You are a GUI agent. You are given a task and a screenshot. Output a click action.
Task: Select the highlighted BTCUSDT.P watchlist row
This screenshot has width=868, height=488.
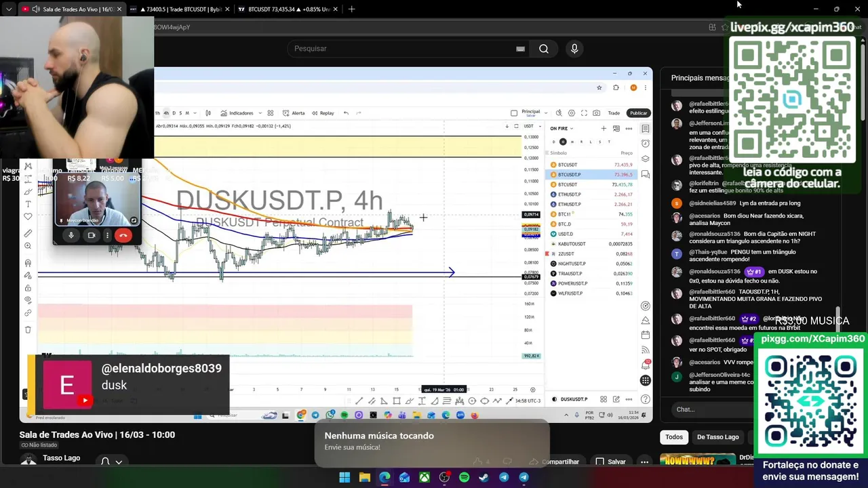[x=591, y=174]
